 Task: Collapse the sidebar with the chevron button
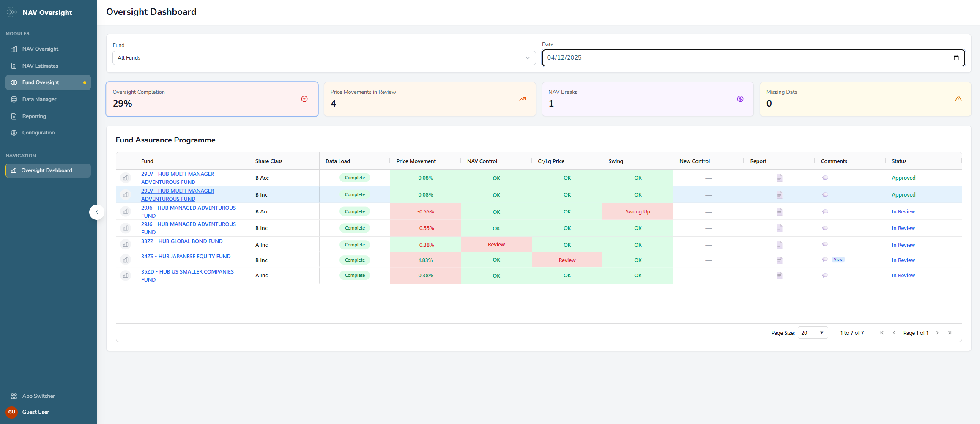point(97,212)
